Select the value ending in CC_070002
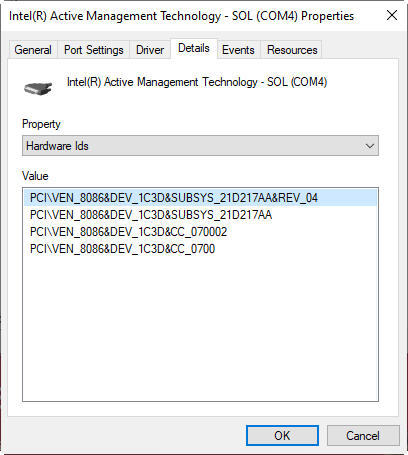Screen dimensions: 408x455 point(200,232)
